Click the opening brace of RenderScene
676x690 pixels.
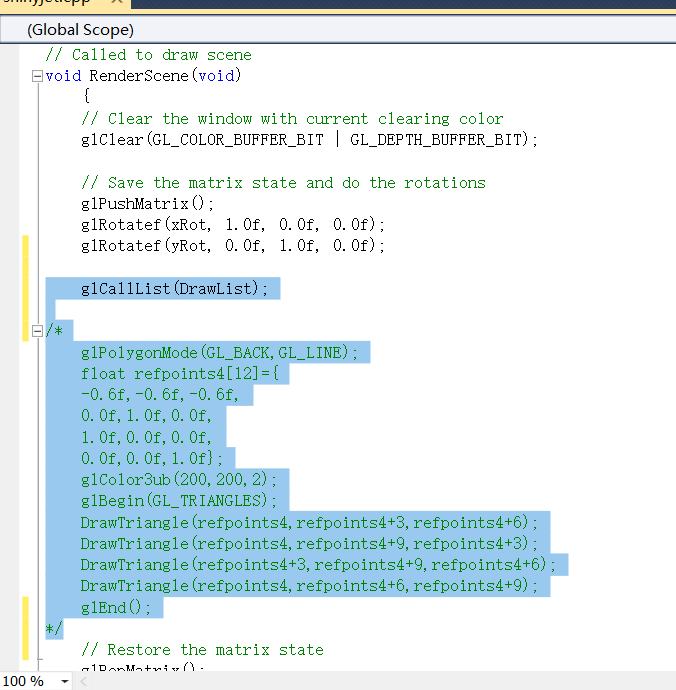coord(87,95)
